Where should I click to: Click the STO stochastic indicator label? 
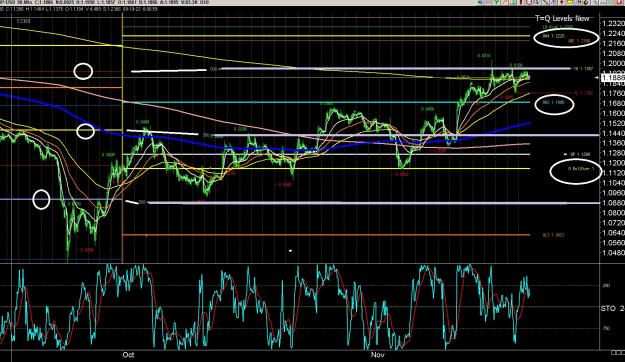pos(612,308)
